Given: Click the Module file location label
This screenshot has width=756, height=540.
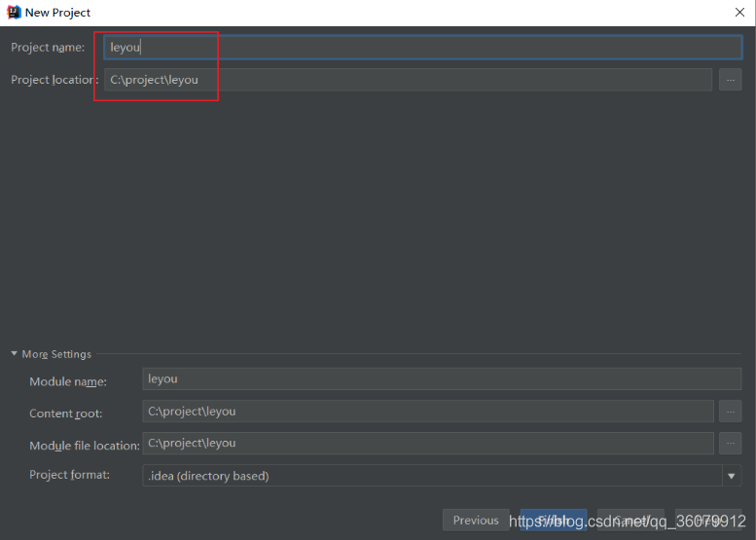Looking at the screenshot, I should coord(85,446).
